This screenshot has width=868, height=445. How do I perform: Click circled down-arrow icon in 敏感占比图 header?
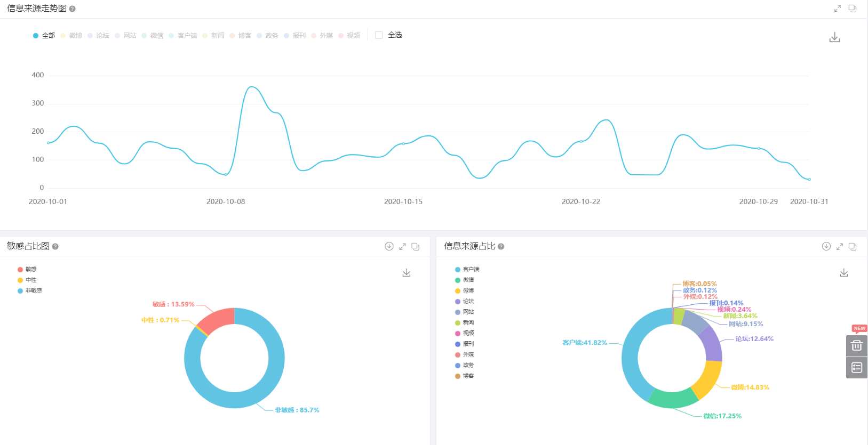[389, 246]
